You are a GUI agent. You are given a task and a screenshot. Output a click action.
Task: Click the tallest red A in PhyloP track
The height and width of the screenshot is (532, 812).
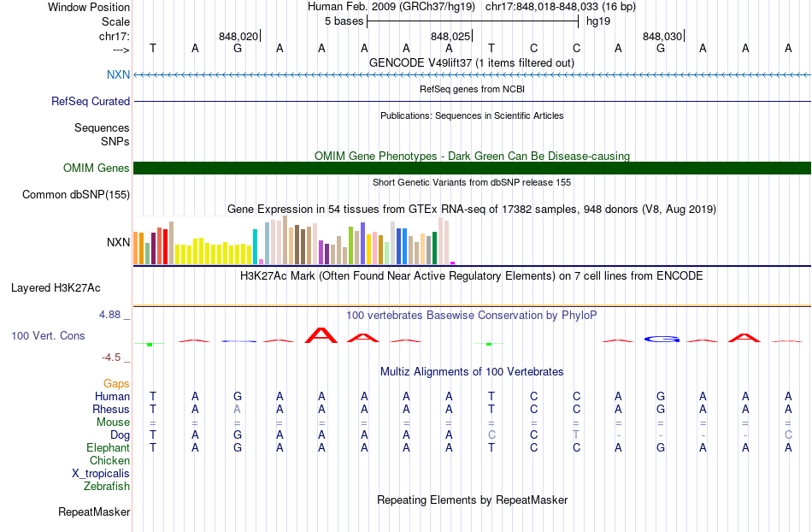(x=321, y=335)
